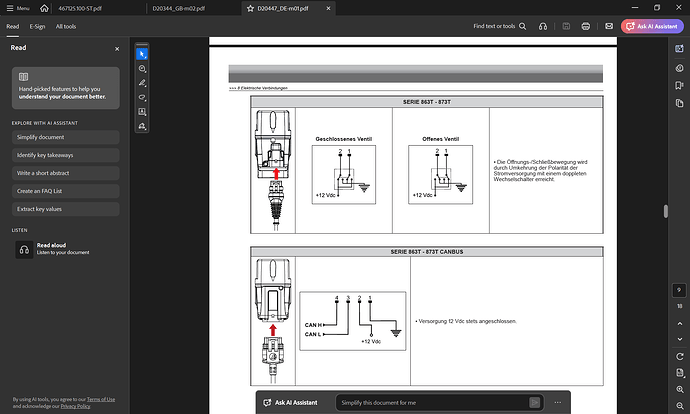Open All tools

pyautogui.click(x=66, y=26)
